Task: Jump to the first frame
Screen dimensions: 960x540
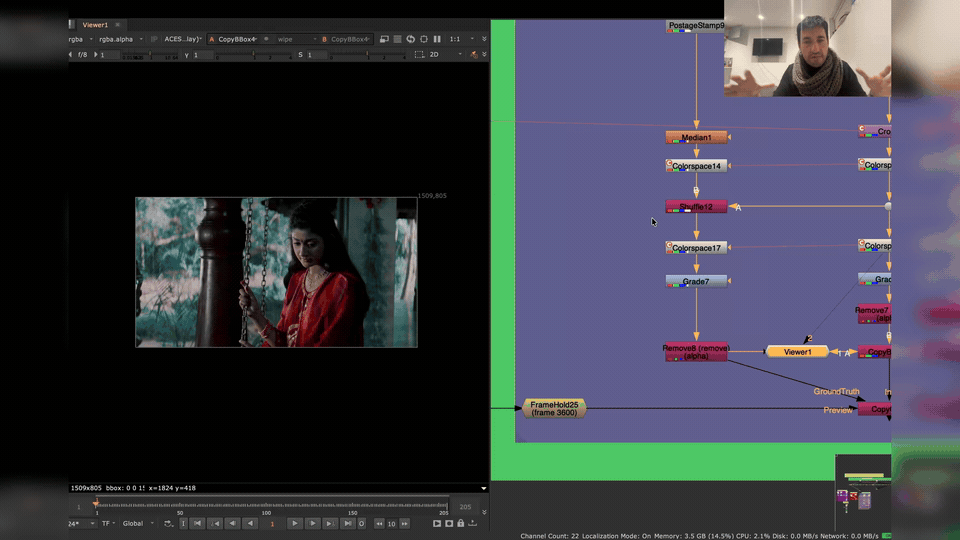Action: [x=198, y=523]
